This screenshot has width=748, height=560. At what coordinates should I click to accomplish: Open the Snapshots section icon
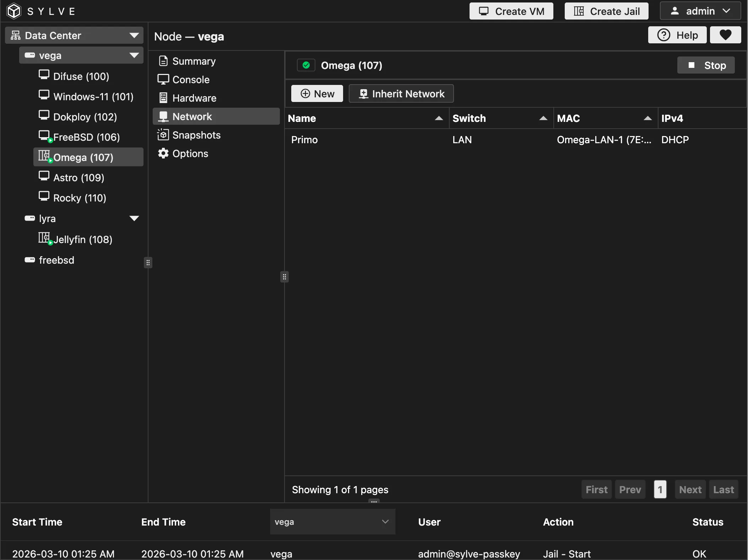(x=163, y=135)
